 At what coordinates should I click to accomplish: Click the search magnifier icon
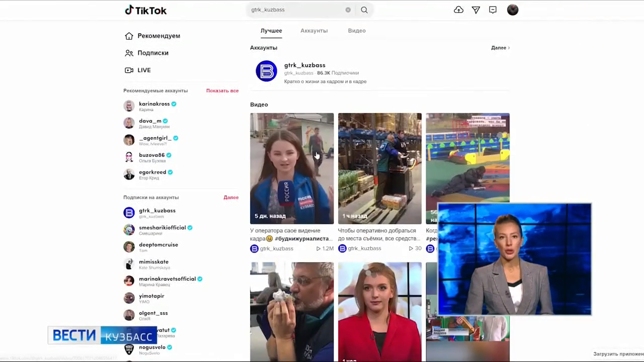[x=364, y=10]
